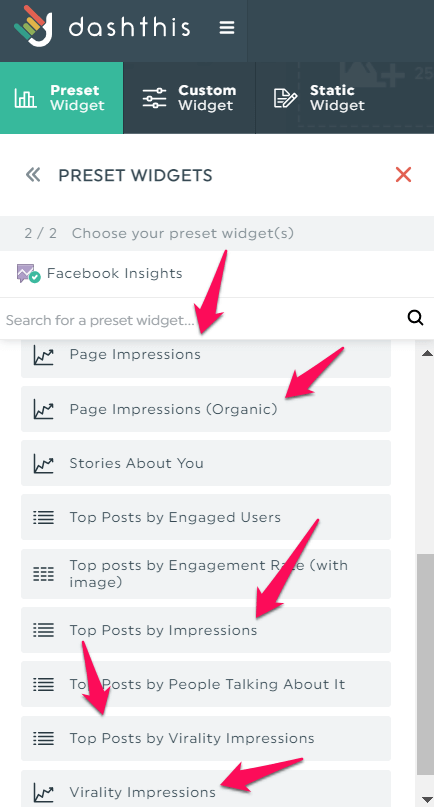Click the scrollbar up arrow
The height and width of the screenshot is (807, 434).
pos(427,353)
